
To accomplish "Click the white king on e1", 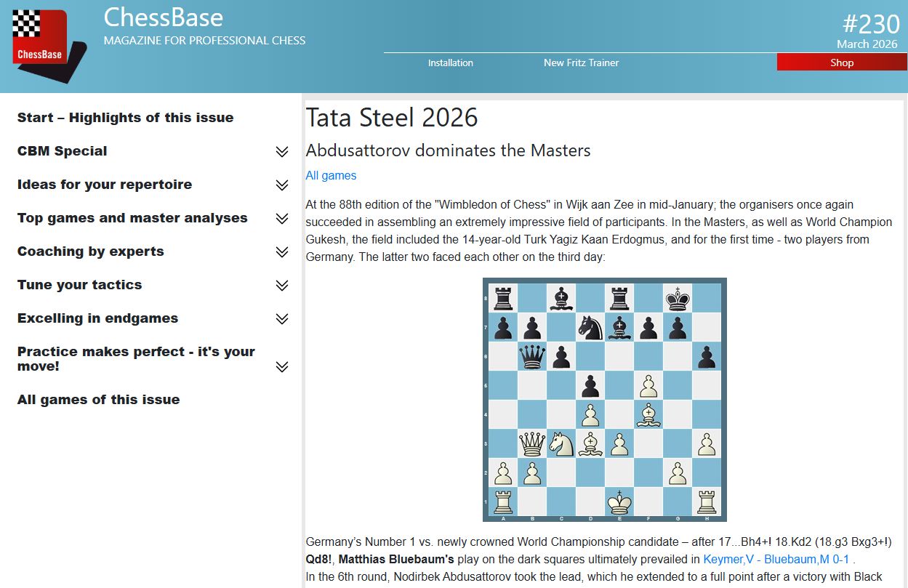I will pyautogui.click(x=619, y=502).
